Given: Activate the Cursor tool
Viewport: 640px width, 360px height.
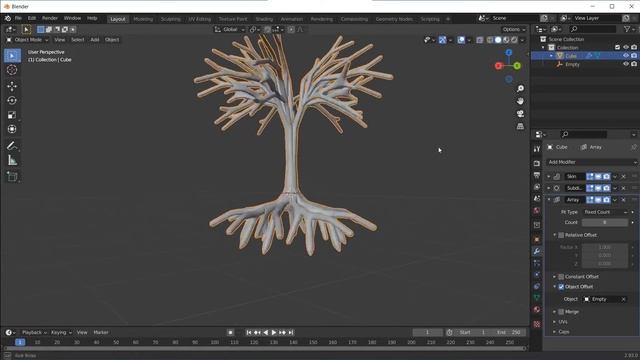Looking at the screenshot, I should [12, 70].
